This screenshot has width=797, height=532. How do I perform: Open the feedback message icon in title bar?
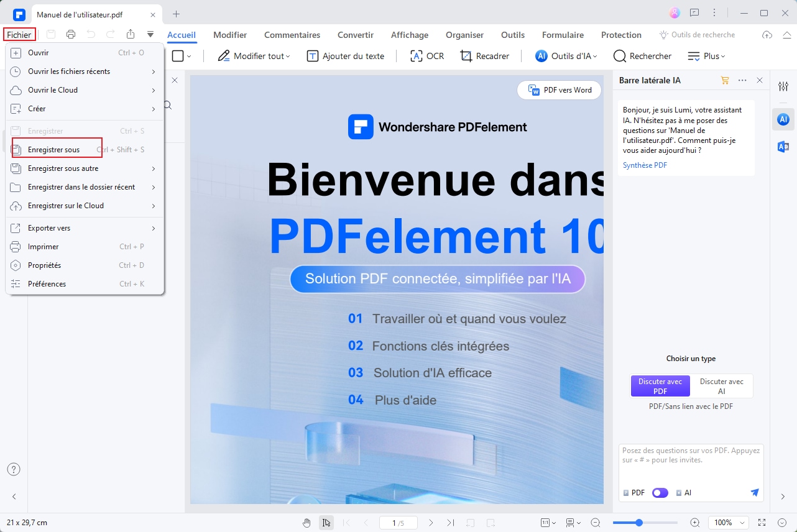[694, 13]
